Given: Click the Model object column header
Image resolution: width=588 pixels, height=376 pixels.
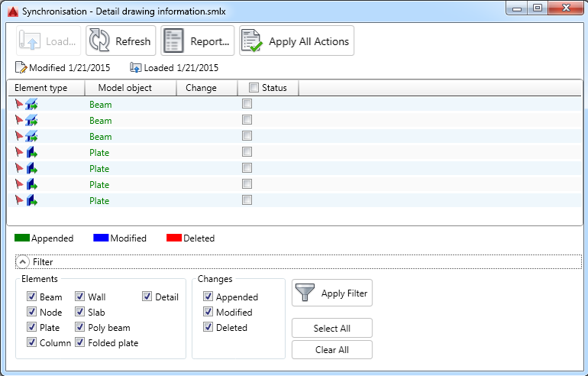Looking at the screenshot, I should (x=131, y=88).
